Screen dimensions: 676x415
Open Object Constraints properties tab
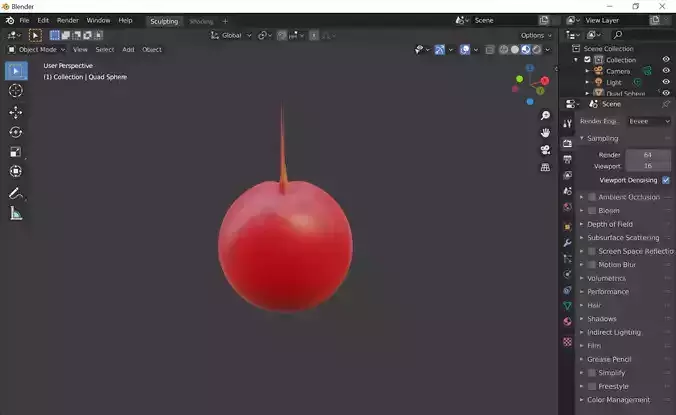click(567, 290)
